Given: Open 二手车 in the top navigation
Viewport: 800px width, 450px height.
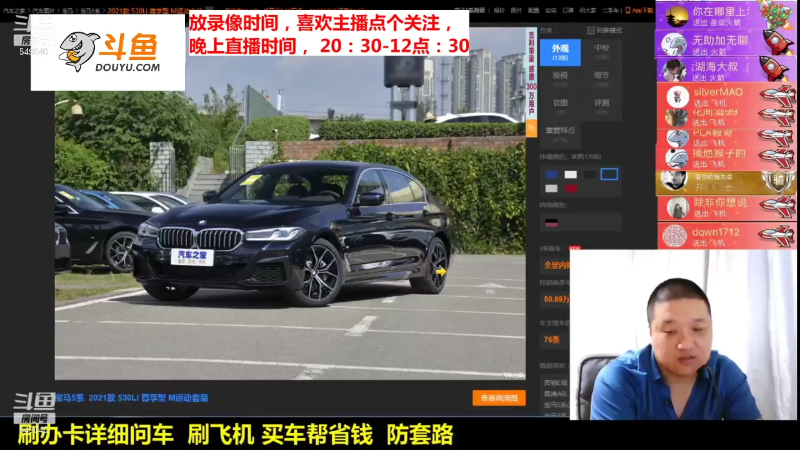Looking at the screenshot, I should click(610, 10).
